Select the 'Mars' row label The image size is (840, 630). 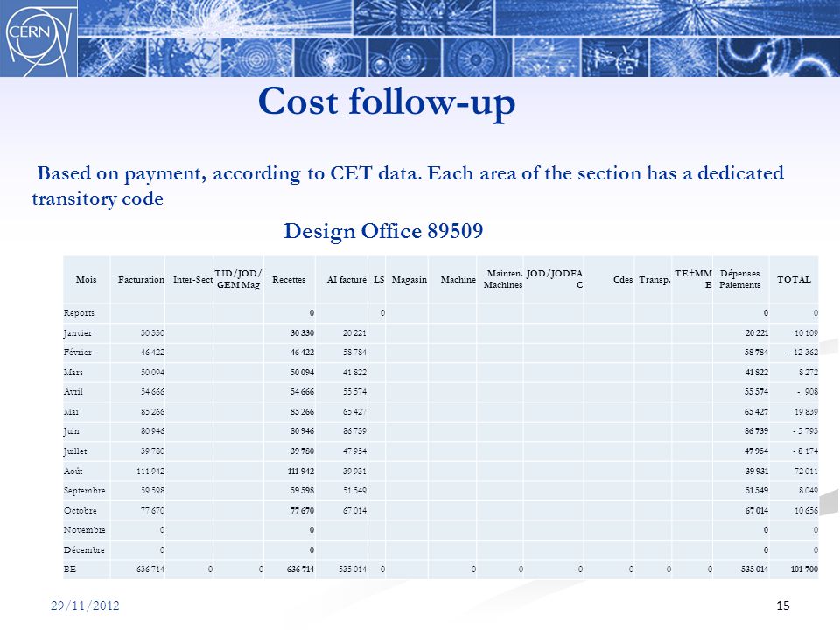(x=73, y=373)
